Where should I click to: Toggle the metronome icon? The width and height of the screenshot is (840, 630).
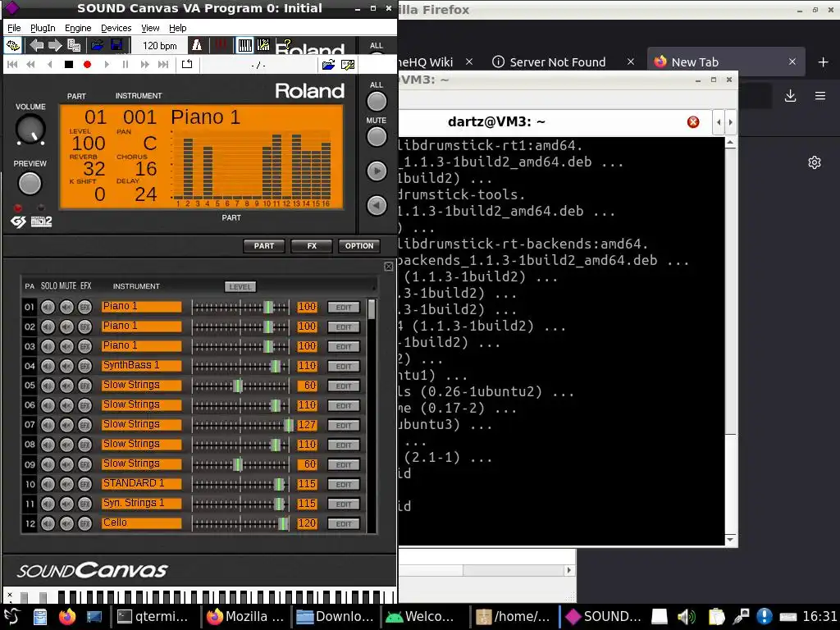[x=197, y=46]
